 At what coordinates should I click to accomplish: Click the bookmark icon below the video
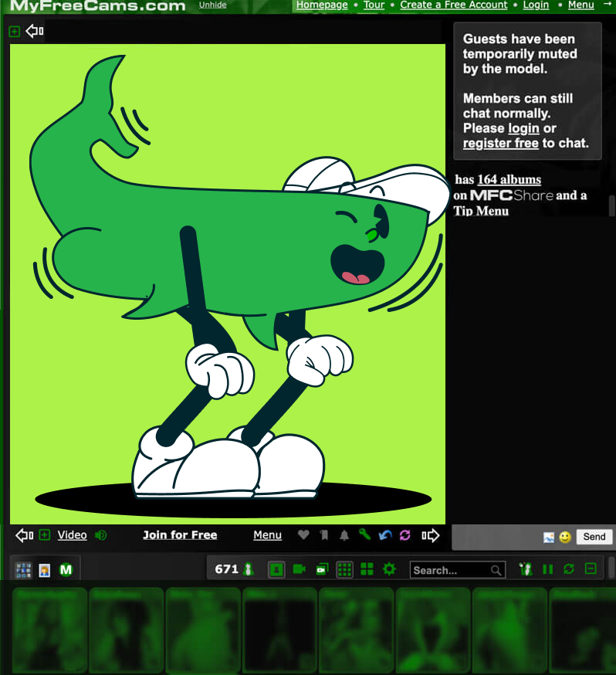[324, 535]
